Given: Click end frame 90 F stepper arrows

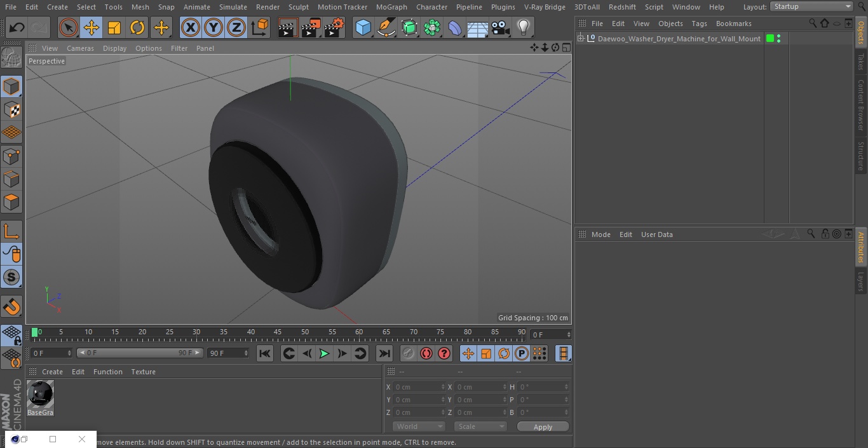Looking at the screenshot, I should point(246,353).
